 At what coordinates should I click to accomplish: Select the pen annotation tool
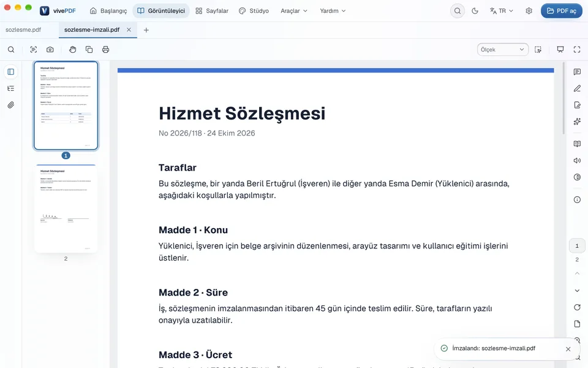click(x=577, y=88)
